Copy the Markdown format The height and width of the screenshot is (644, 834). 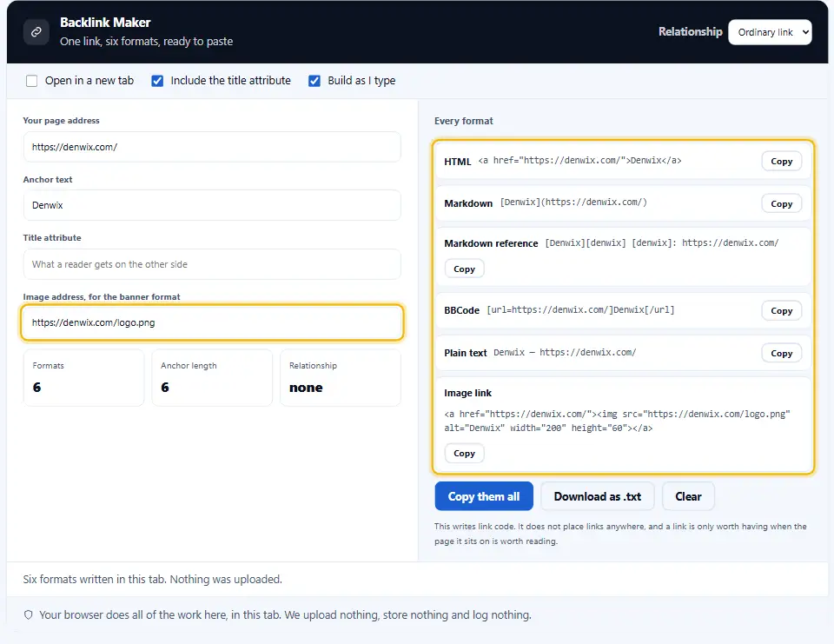click(x=781, y=204)
